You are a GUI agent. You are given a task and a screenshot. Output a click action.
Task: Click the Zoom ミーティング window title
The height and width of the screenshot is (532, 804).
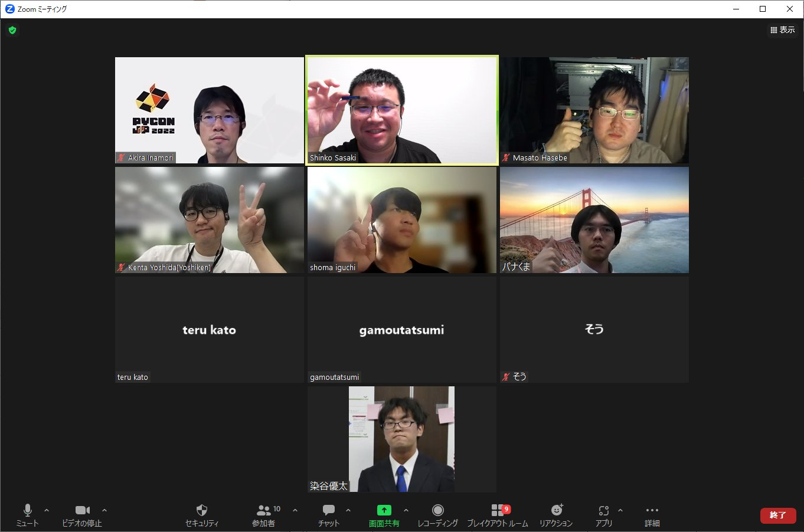click(43, 9)
